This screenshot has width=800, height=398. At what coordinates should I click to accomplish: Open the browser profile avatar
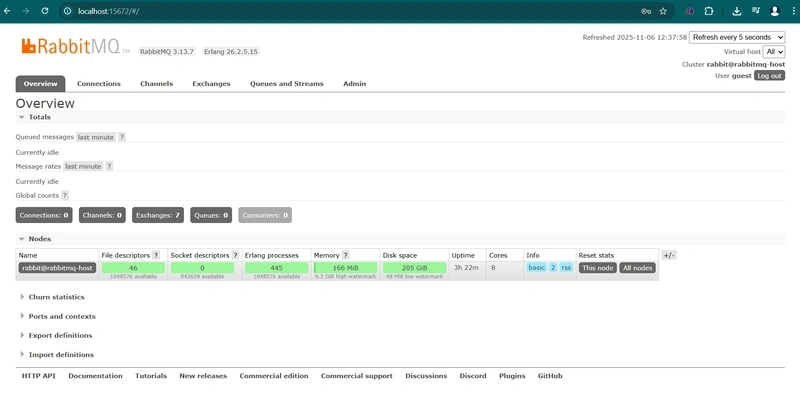tap(774, 11)
